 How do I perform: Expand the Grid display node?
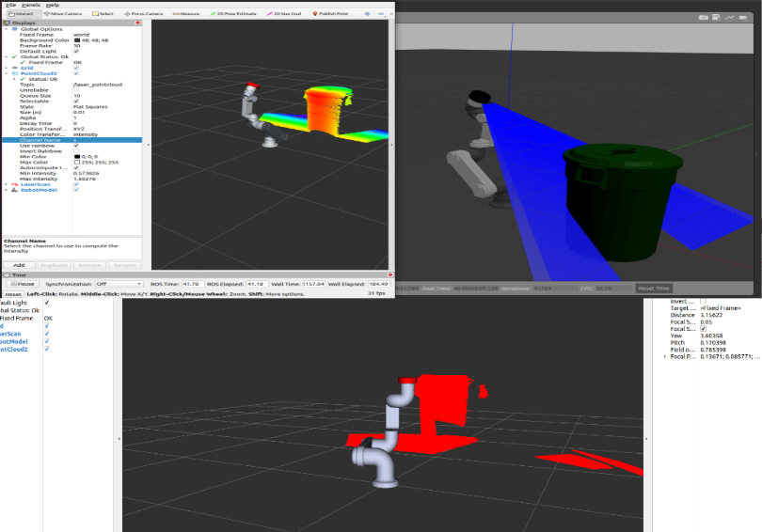pyautogui.click(x=7, y=68)
